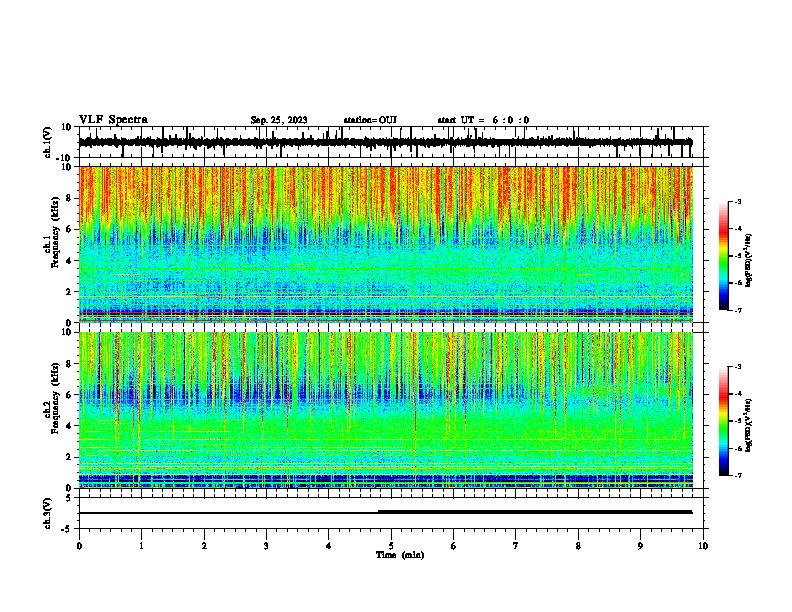This screenshot has height=612, width=792.
Task: Click the '-3' label on ch.1 colorbar
Action: [x=738, y=201]
